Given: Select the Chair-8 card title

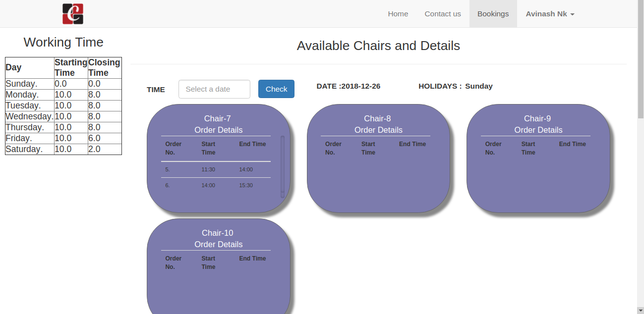Looking at the screenshot, I should [x=377, y=118].
